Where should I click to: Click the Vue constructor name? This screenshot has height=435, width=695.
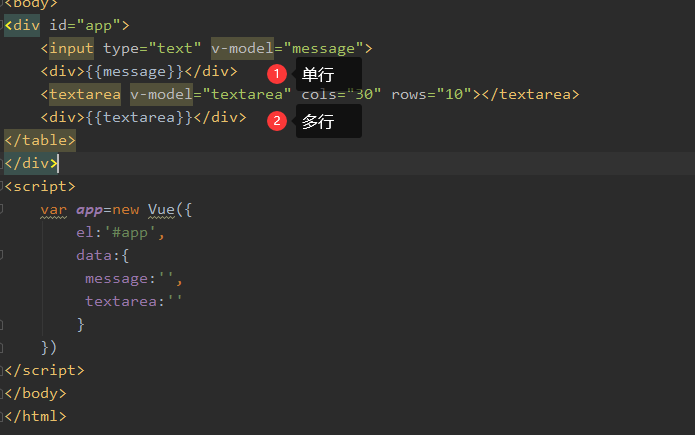point(161,210)
